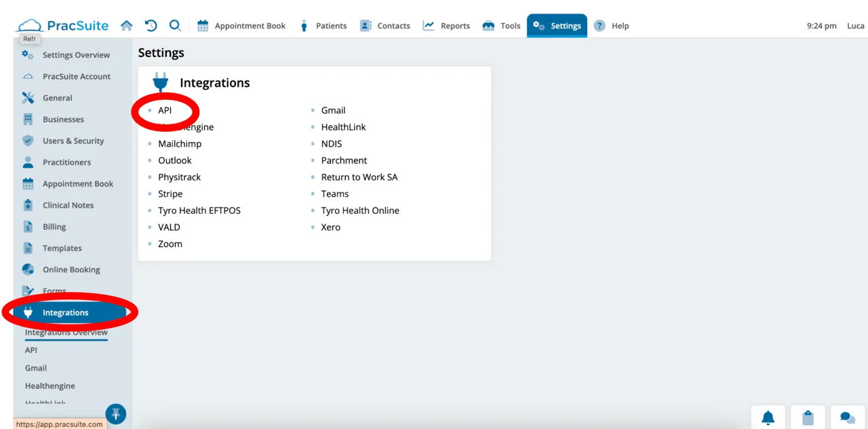
Task: Open the Teams integration link
Action: [x=335, y=193]
